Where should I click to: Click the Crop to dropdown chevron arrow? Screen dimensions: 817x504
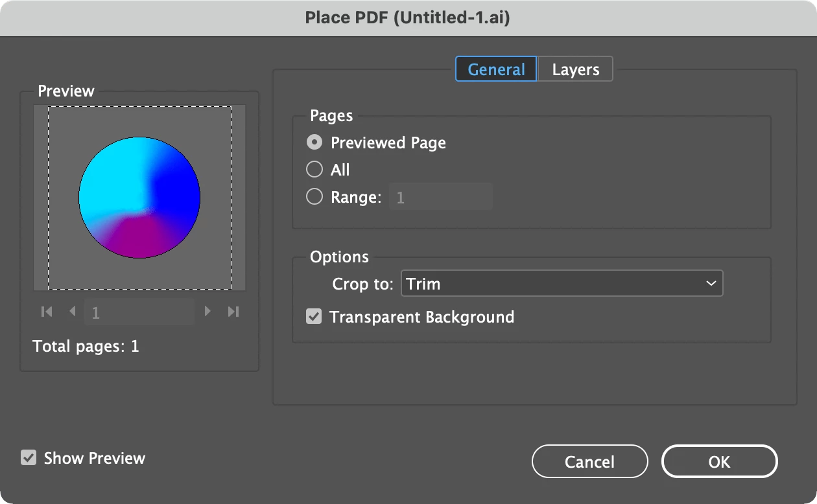[x=711, y=284]
